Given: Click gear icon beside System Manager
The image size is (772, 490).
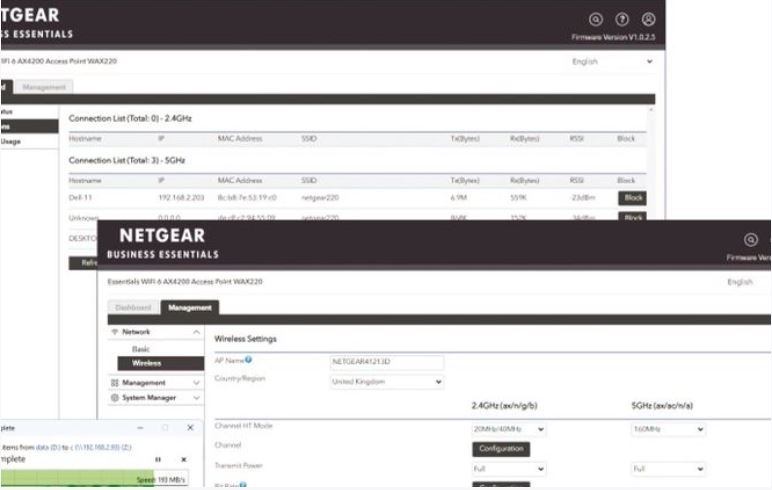Looking at the screenshot, I should [x=115, y=397].
